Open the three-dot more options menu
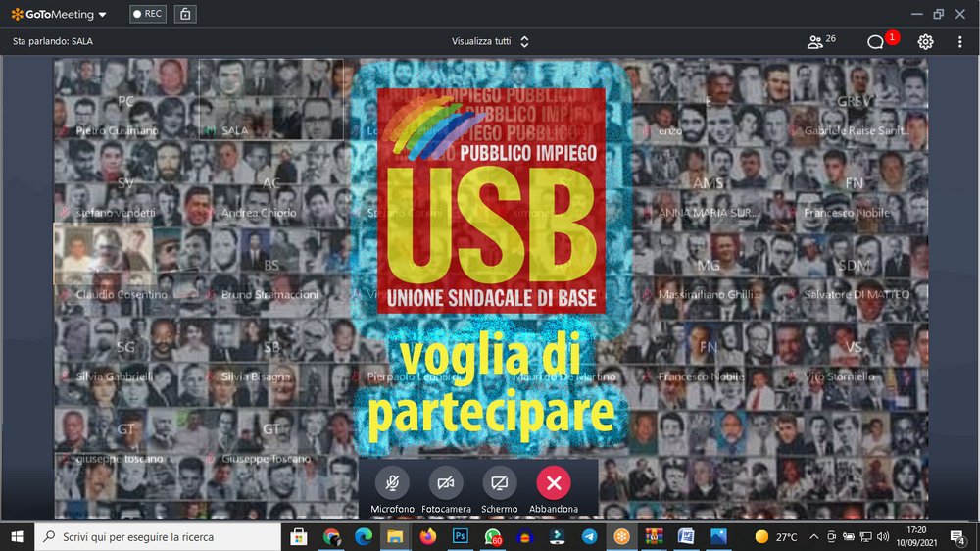The width and height of the screenshot is (980, 551). pos(960,42)
